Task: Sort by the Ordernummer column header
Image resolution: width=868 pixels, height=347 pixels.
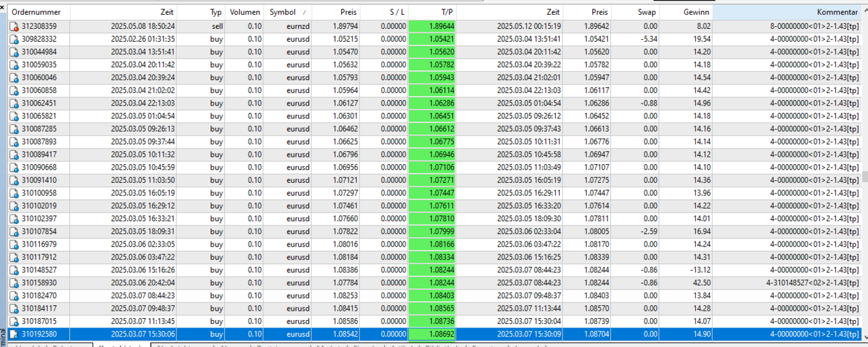Action: (x=38, y=12)
